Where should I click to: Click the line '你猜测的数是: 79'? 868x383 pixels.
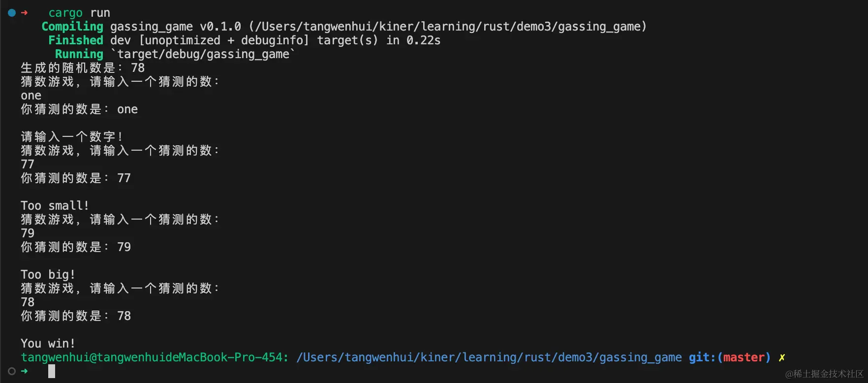(76, 247)
